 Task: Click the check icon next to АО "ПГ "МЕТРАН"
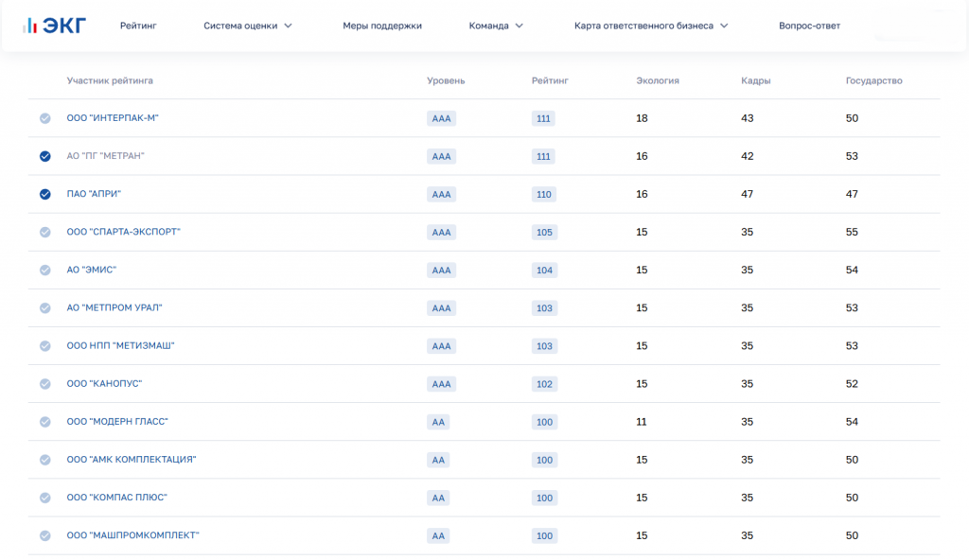point(45,156)
